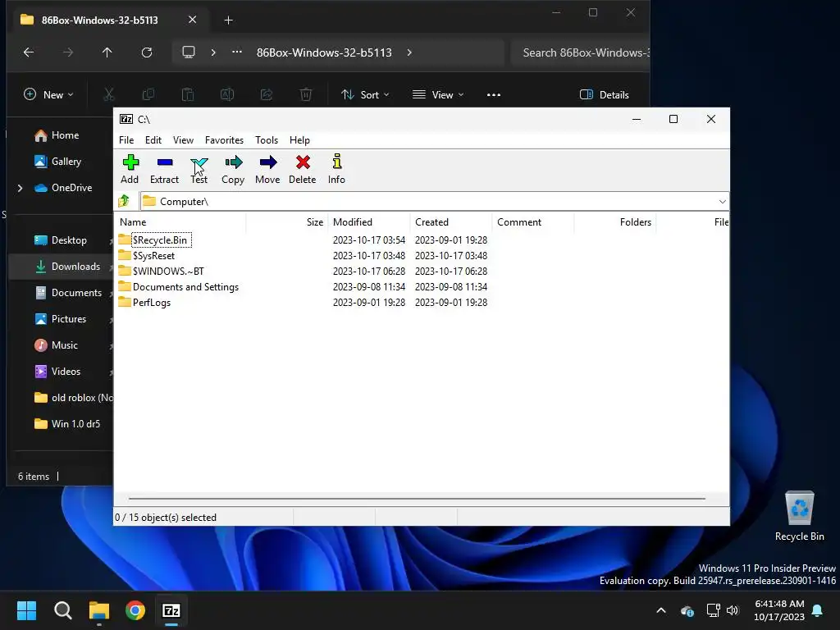This screenshot has width=840, height=630.
Task: Sort by the Created column header
Action: (451, 221)
